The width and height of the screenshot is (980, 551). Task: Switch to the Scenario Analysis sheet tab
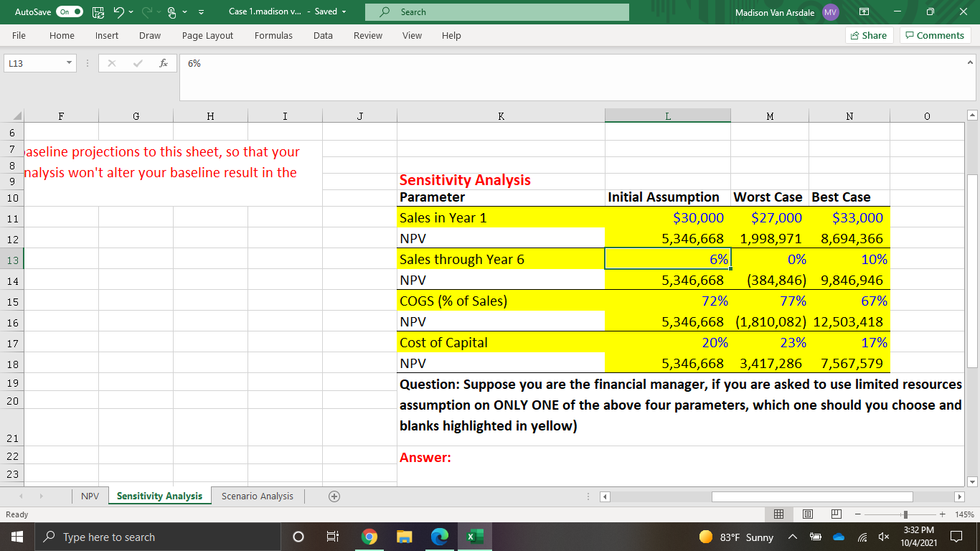click(x=257, y=496)
